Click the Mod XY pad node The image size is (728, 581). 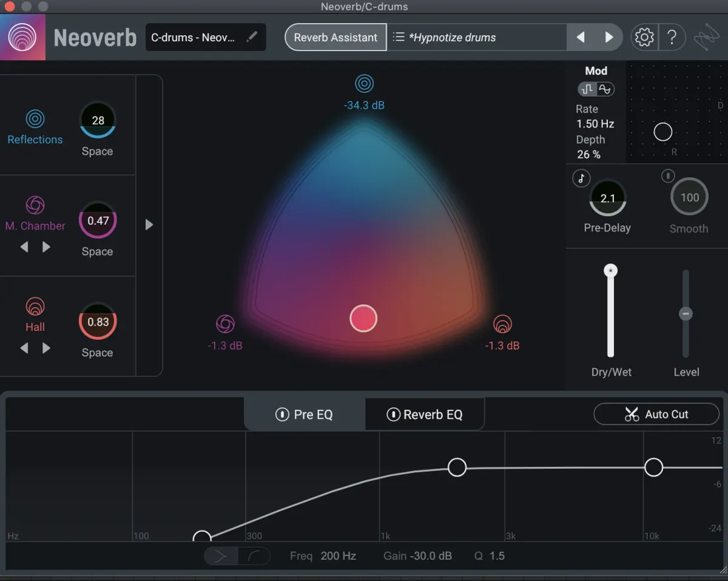click(x=663, y=132)
